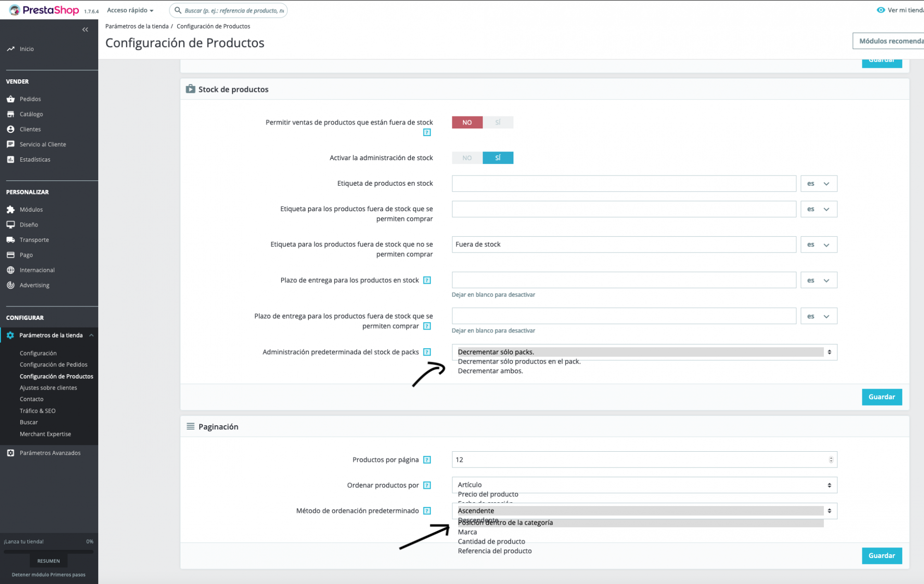Open language dropdown for in-stock label
Image resolution: width=924 pixels, height=584 pixels.
(x=818, y=184)
